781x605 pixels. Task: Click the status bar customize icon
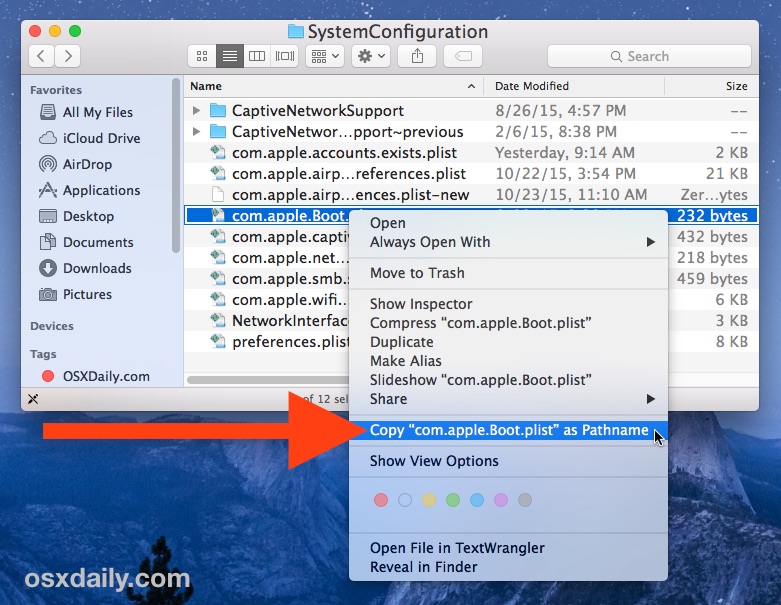pos(33,399)
